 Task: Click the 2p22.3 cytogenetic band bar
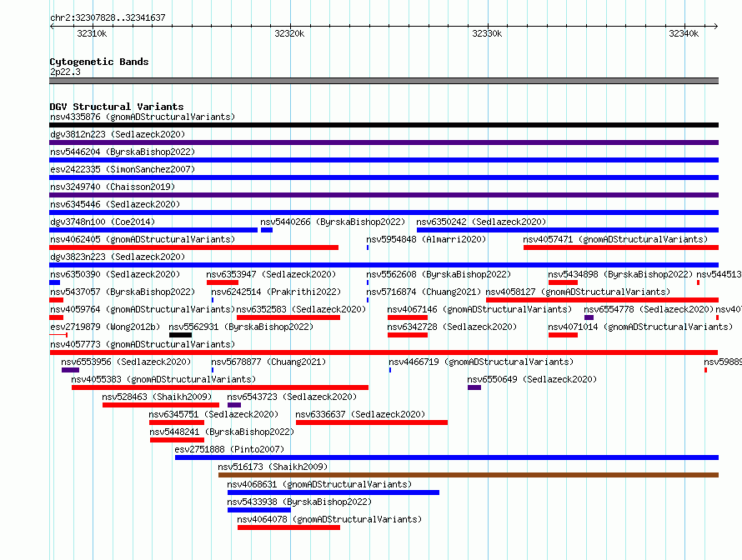[384, 81]
